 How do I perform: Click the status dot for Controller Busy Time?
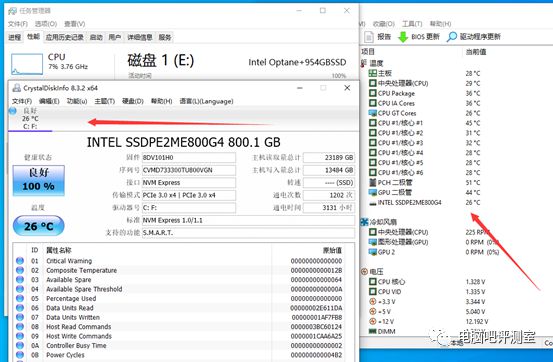20,345
